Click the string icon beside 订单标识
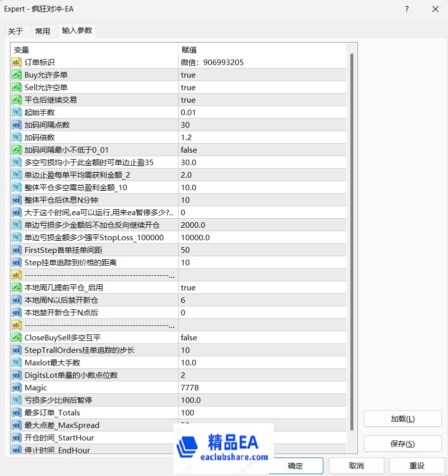Screen dimensions: 448x476 point(17,63)
